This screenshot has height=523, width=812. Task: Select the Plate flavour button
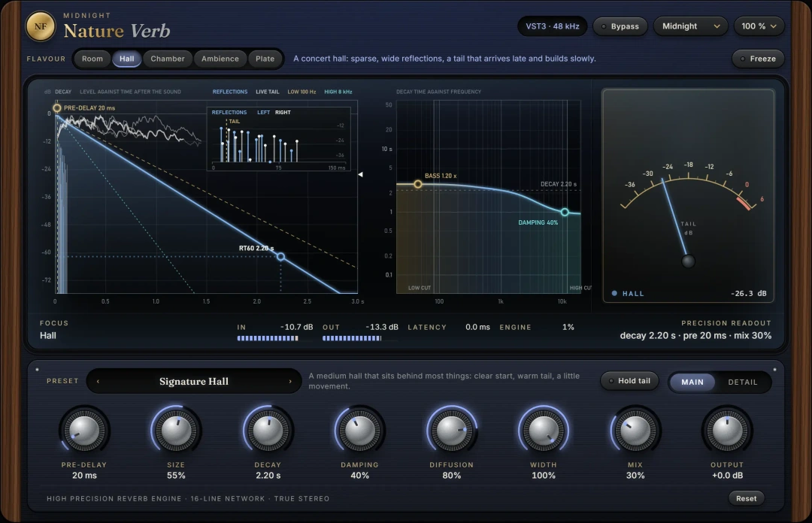(x=265, y=59)
